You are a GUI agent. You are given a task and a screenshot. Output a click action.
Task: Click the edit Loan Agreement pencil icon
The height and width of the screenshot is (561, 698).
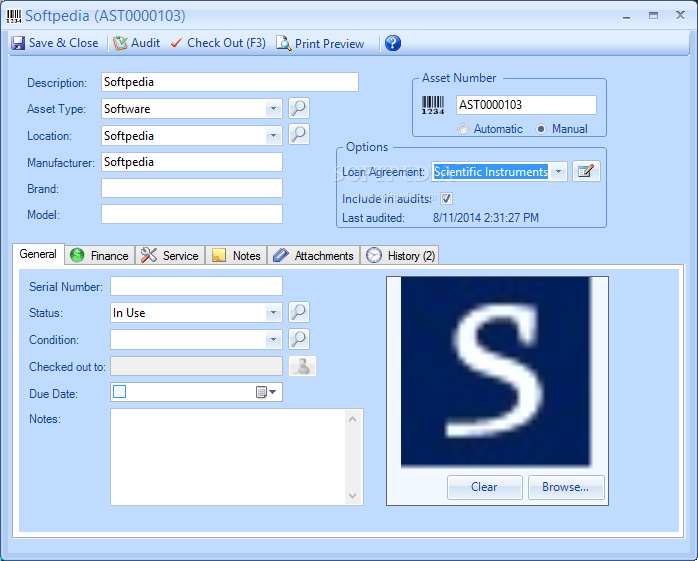point(586,171)
